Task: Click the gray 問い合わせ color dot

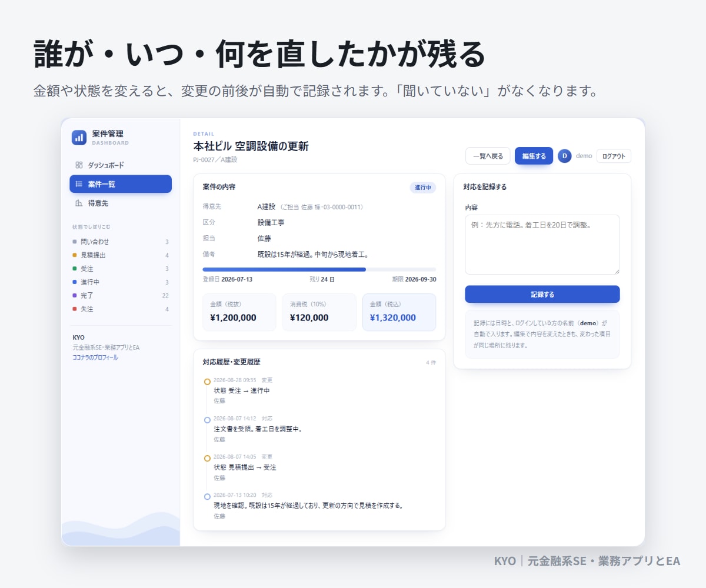Action: click(x=75, y=242)
